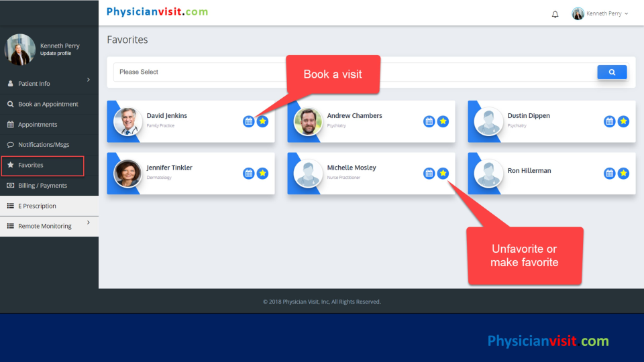Click Update profile link

56,54
